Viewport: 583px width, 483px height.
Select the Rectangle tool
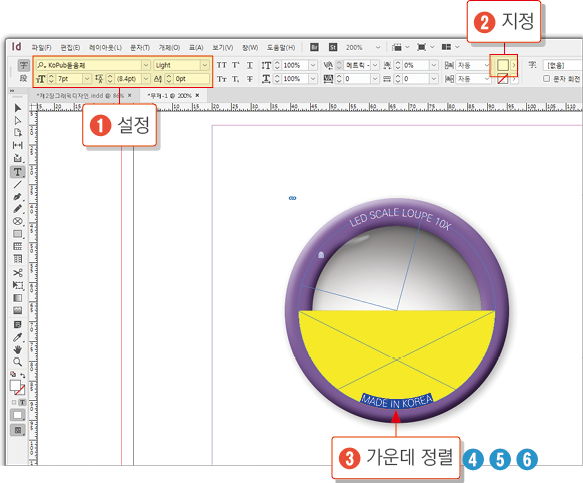click(17, 234)
